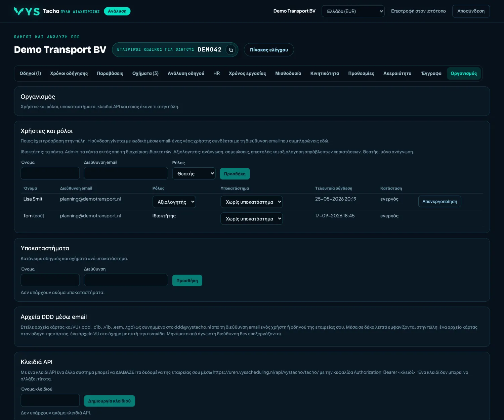Click Lisa Smit's name in the table

[33, 199]
